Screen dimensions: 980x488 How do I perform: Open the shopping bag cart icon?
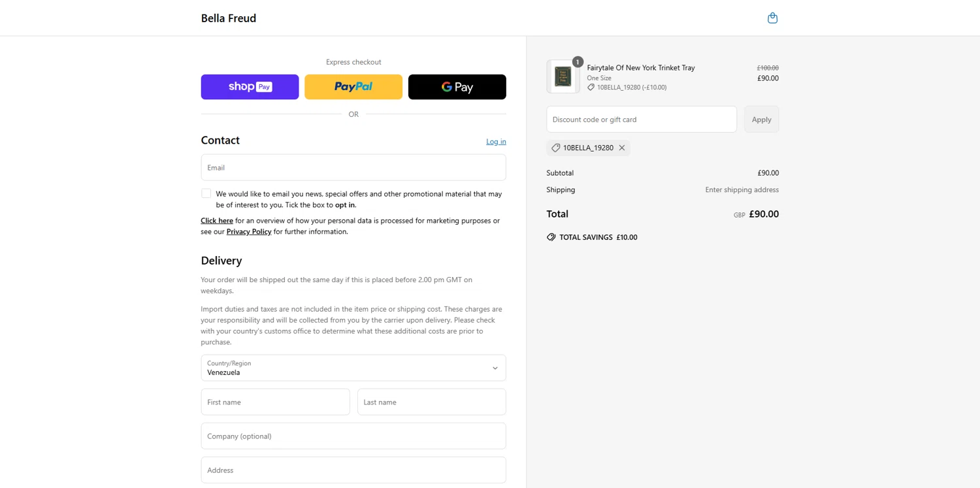pos(772,18)
